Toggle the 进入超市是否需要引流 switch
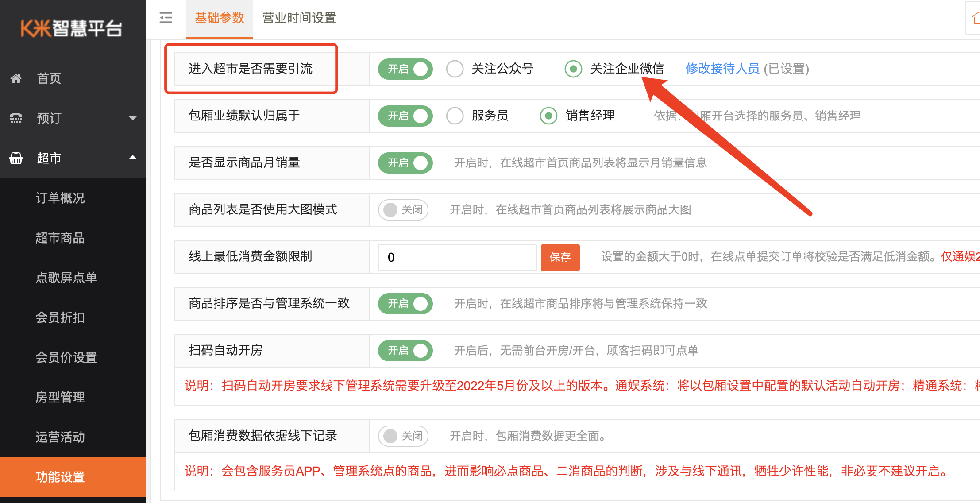Viewport: 980px width, 503px height. 405,69
